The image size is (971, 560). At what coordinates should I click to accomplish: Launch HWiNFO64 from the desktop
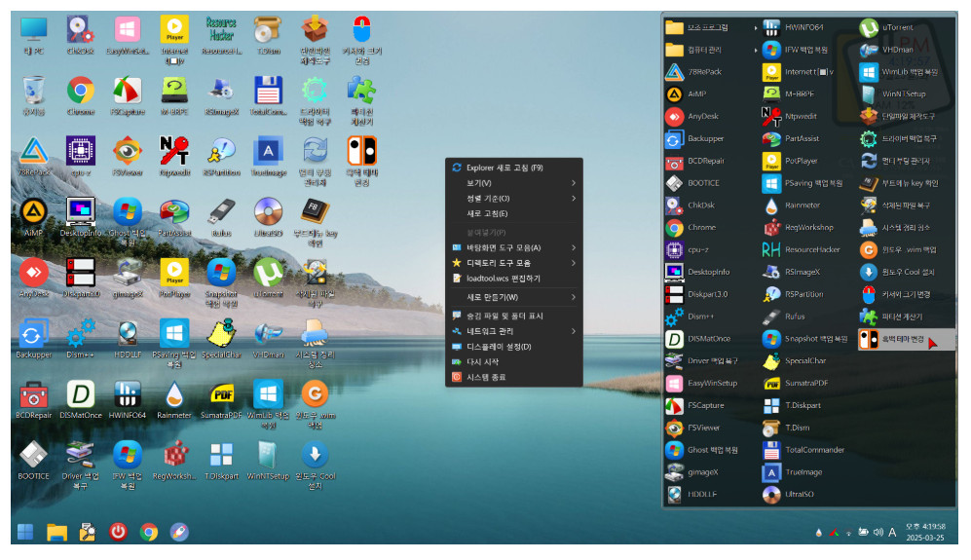[127, 395]
